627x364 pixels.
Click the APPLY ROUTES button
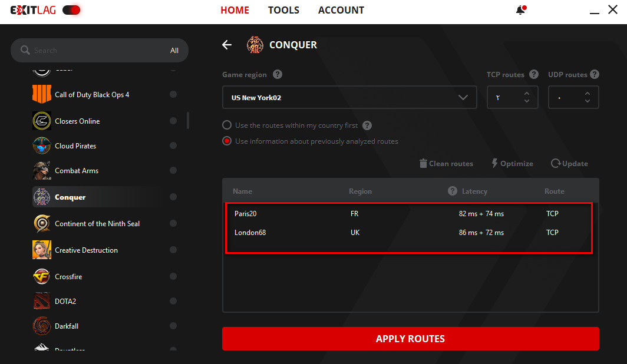tap(411, 339)
